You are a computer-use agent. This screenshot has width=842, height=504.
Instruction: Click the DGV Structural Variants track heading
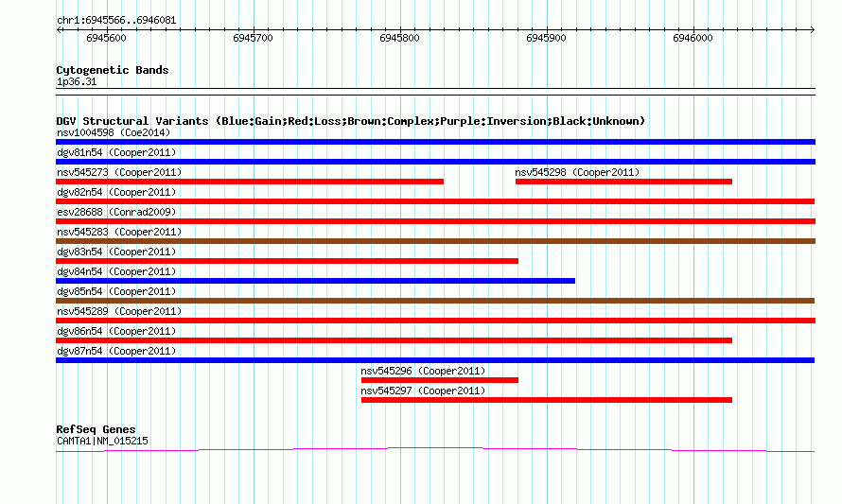pyautogui.click(x=350, y=121)
